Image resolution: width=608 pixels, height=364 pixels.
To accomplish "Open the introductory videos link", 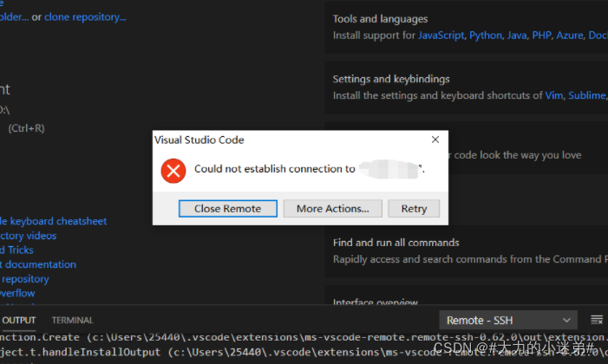I will (28, 236).
